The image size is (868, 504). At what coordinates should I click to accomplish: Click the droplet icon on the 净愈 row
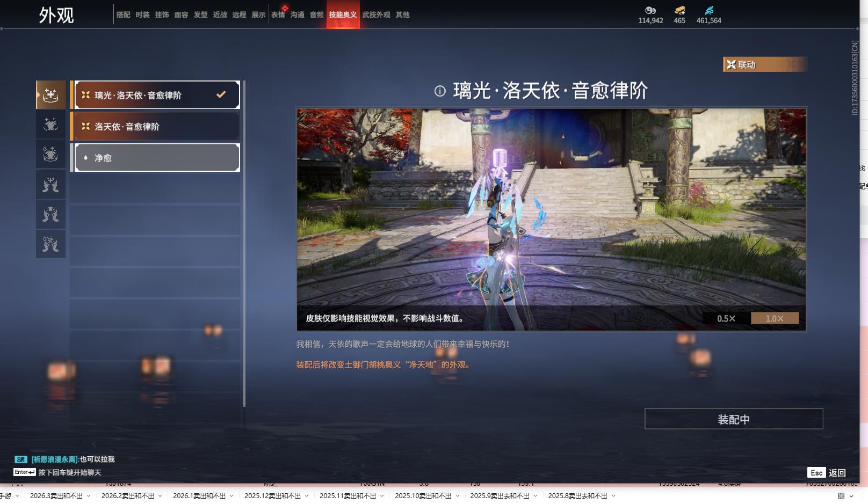pos(85,158)
